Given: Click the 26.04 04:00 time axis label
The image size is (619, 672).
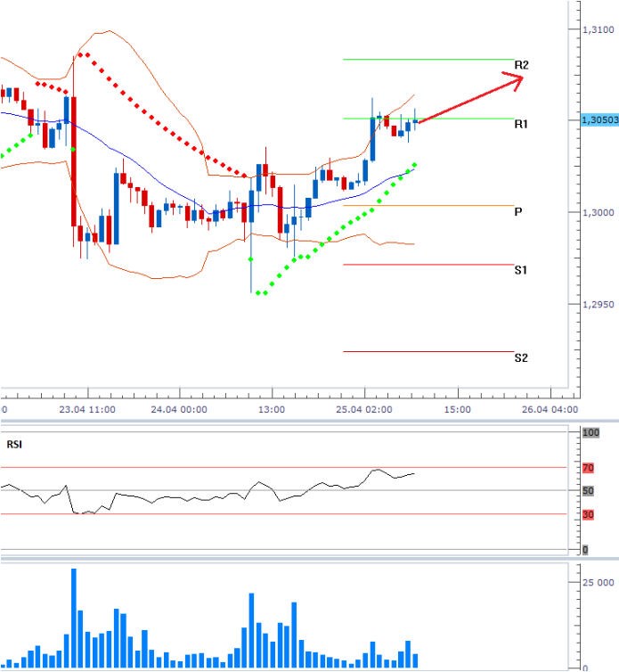Looking at the screenshot, I should point(550,410).
